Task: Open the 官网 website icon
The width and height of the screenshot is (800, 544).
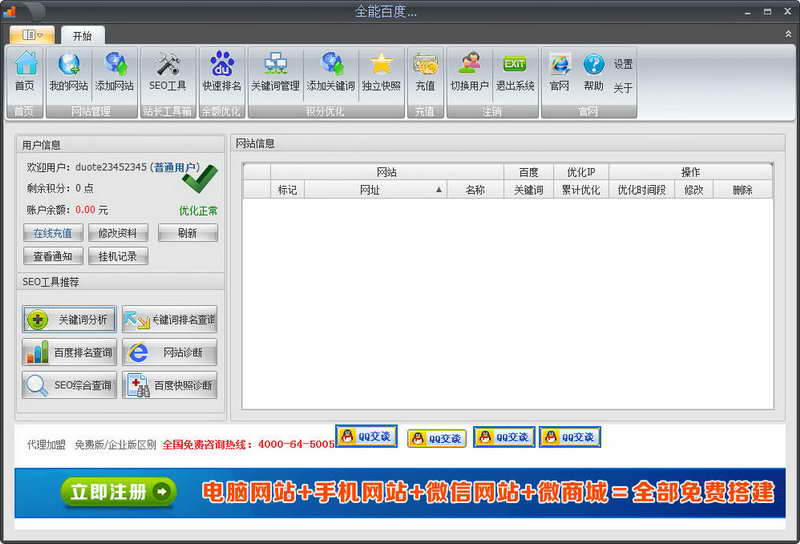Action: click(560, 71)
